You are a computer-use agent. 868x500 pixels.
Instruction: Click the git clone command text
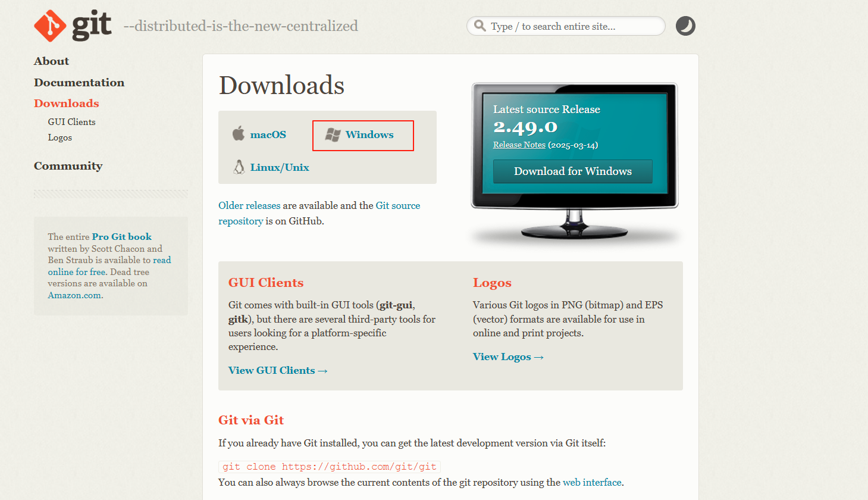click(330, 467)
